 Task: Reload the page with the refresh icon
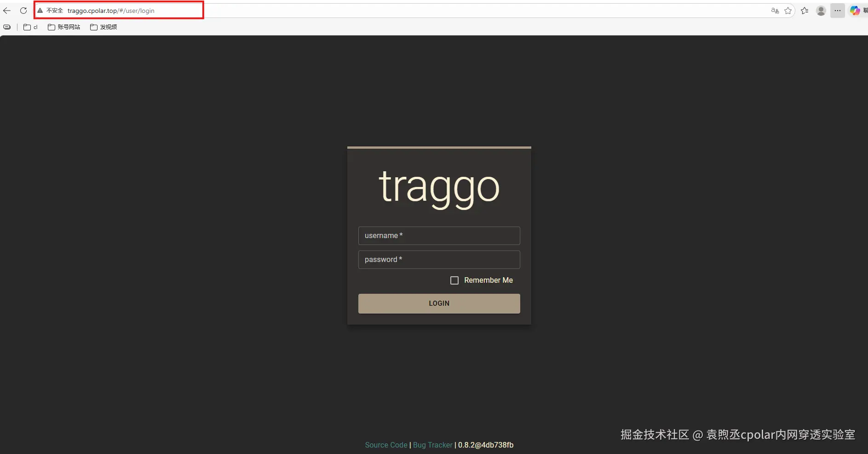click(23, 11)
